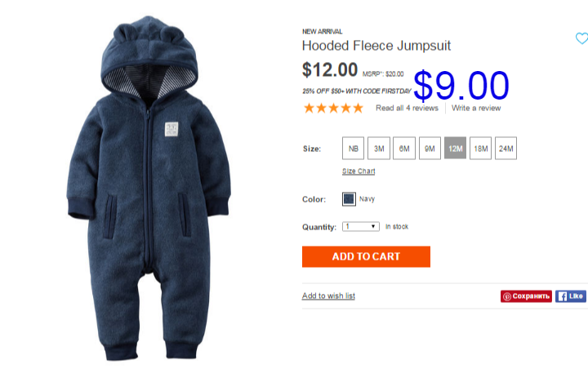Viewport: 588px width, 369px height.
Task: Select the NB size option
Action: 354,149
